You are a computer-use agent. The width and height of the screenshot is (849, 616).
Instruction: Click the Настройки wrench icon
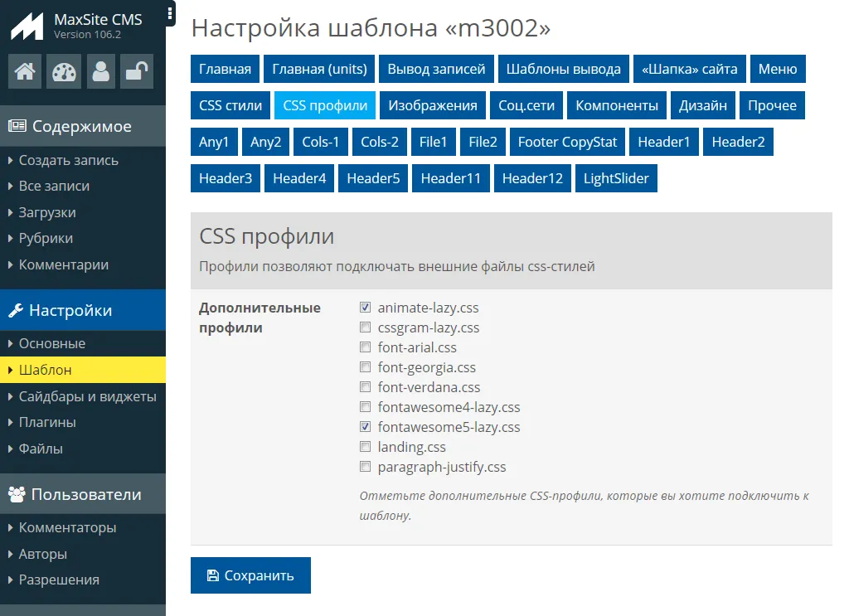click(16, 311)
